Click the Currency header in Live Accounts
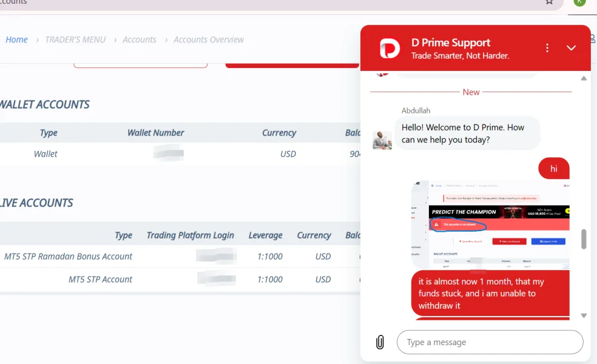The image size is (597, 364). click(314, 235)
